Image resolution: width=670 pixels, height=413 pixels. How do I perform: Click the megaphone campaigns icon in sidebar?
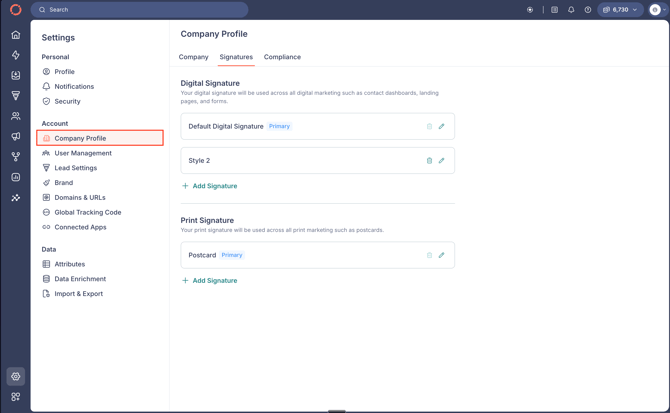click(x=15, y=137)
